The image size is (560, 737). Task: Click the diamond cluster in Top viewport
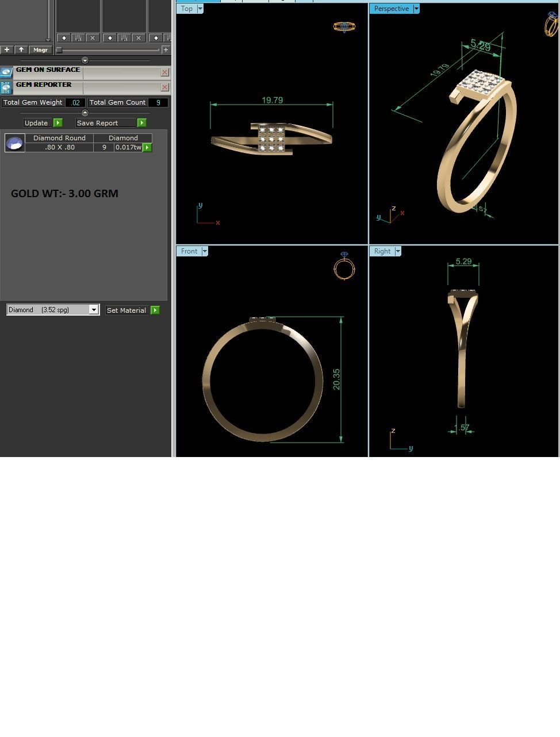[x=271, y=139]
